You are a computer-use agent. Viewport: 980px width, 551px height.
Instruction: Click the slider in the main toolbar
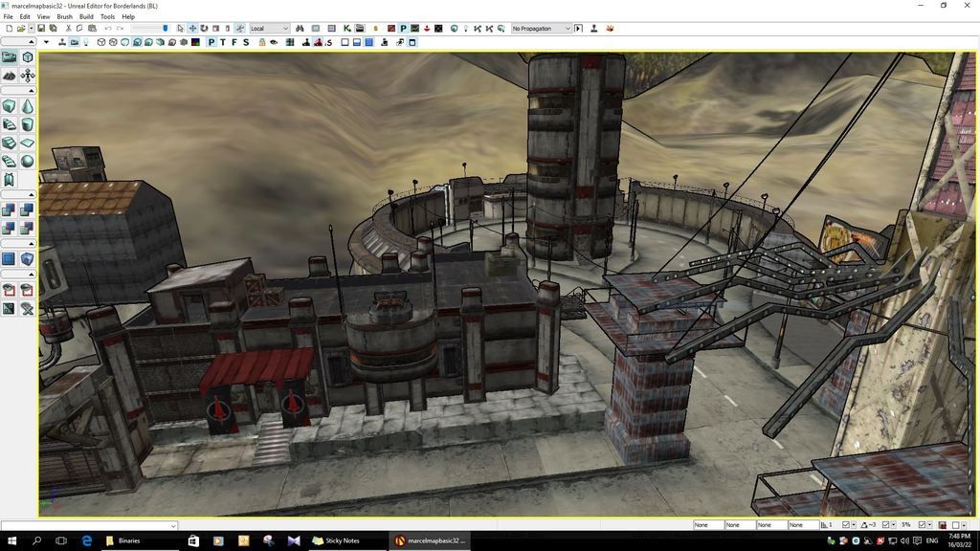click(149, 28)
